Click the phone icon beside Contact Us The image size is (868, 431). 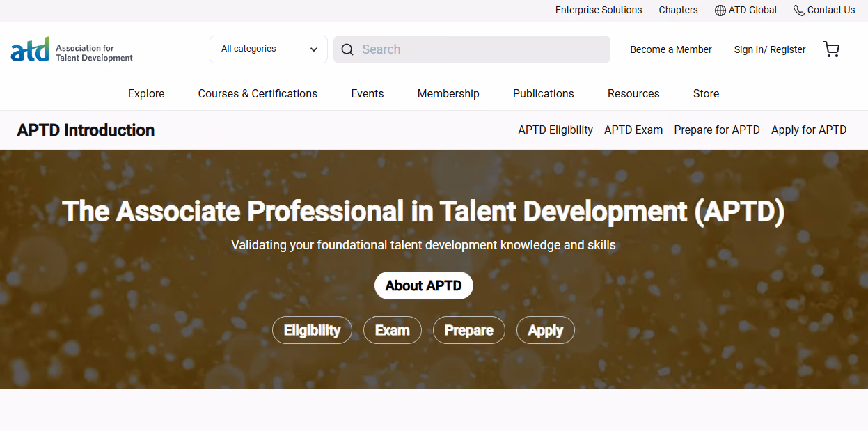pos(799,10)
